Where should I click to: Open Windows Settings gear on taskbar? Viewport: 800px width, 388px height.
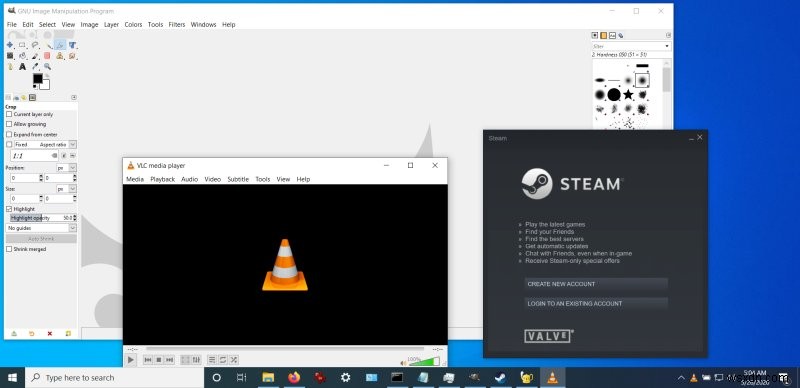pos(345,378)
